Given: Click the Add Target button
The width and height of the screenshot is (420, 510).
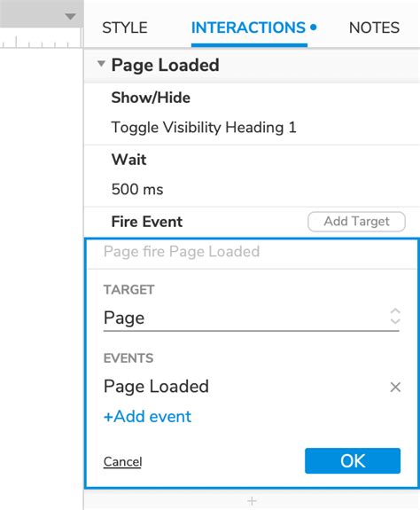Looking at the screenshot, I should [356, 222].
